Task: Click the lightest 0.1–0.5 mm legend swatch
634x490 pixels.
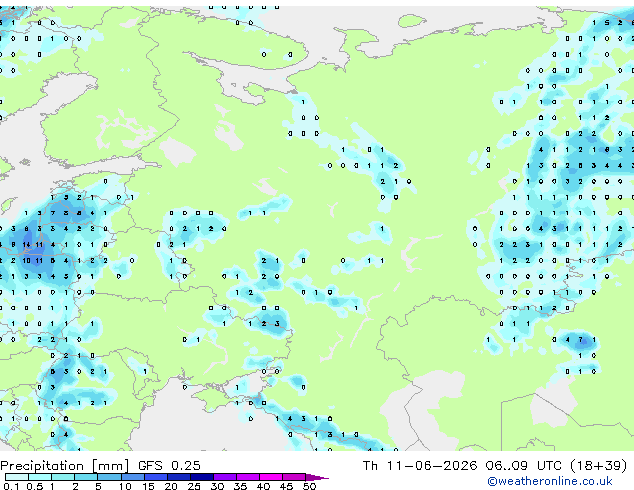Action: (x=17, y=477)
